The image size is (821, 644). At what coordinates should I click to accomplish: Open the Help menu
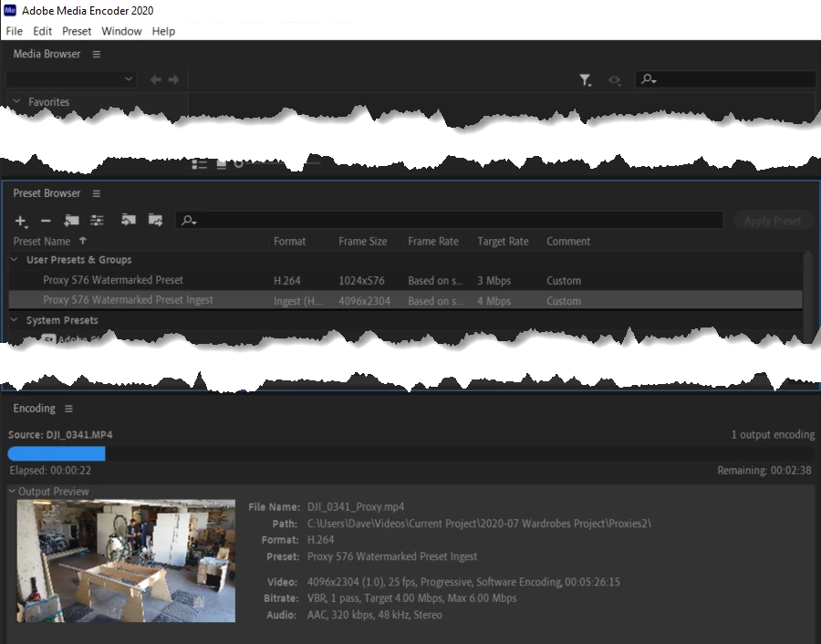[163, 31]
